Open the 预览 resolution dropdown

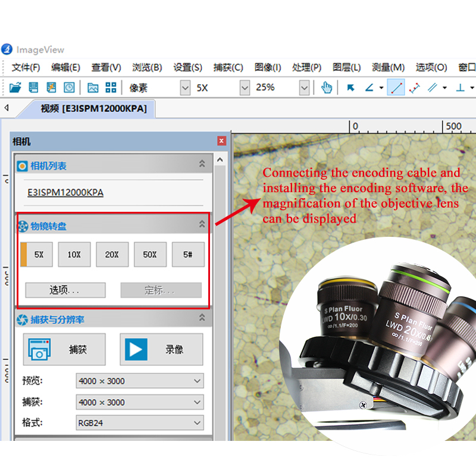(140, 381)
